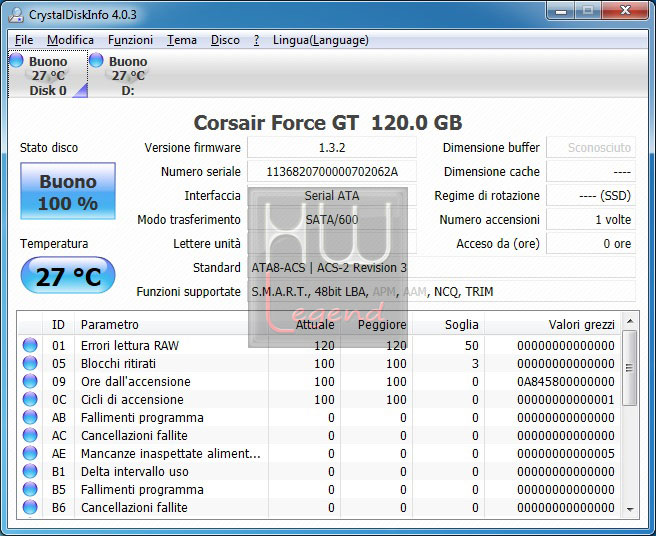
Task: Open the Modifica menu
Action: pos(70,40)
